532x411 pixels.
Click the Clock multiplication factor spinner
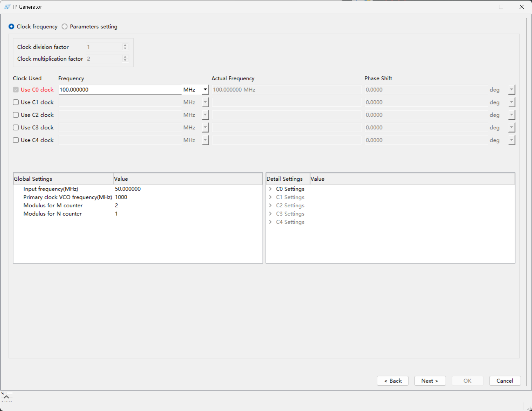[107, 59]
